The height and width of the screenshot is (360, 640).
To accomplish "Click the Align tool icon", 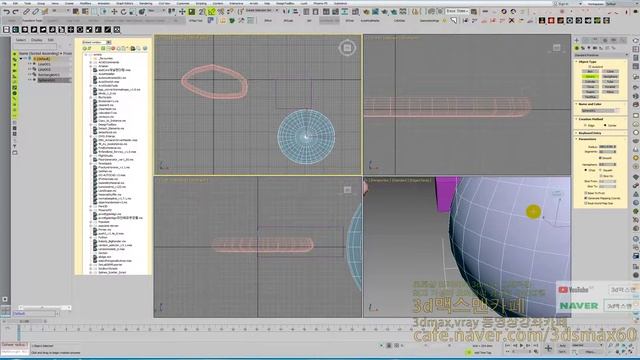I will pos(295,12).
